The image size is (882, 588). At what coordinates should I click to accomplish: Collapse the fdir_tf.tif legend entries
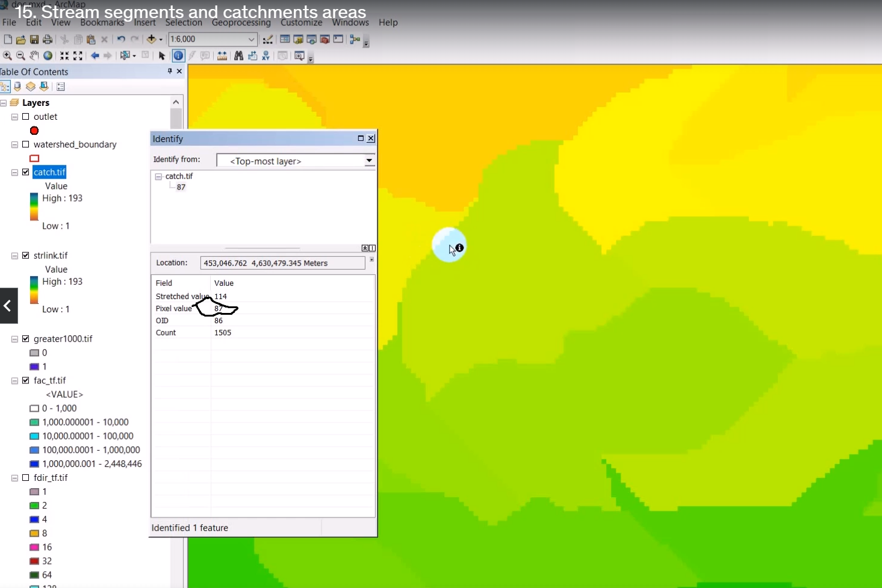(x=14, y=477)
